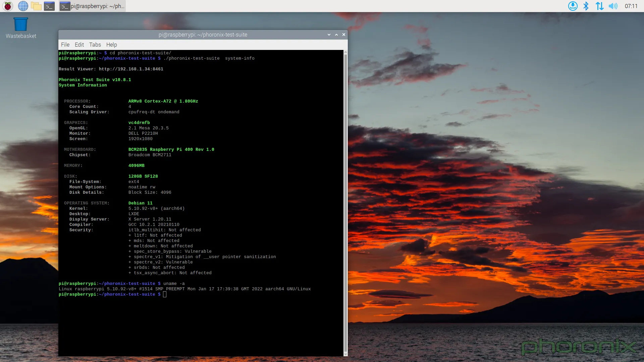Open the Tabs menu in terminal
Image resolution: width=644 pixels, height=362 pixels.
pos(95,45)
